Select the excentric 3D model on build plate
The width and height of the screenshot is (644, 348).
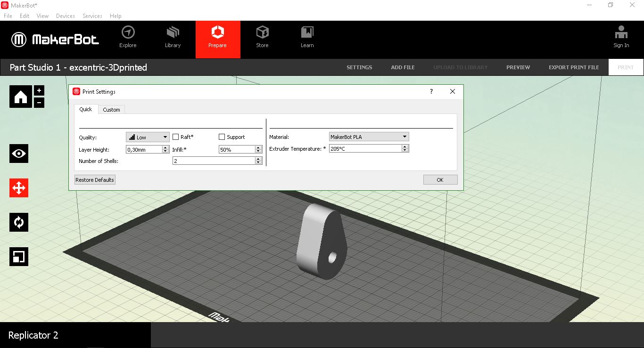coord(322,241)
